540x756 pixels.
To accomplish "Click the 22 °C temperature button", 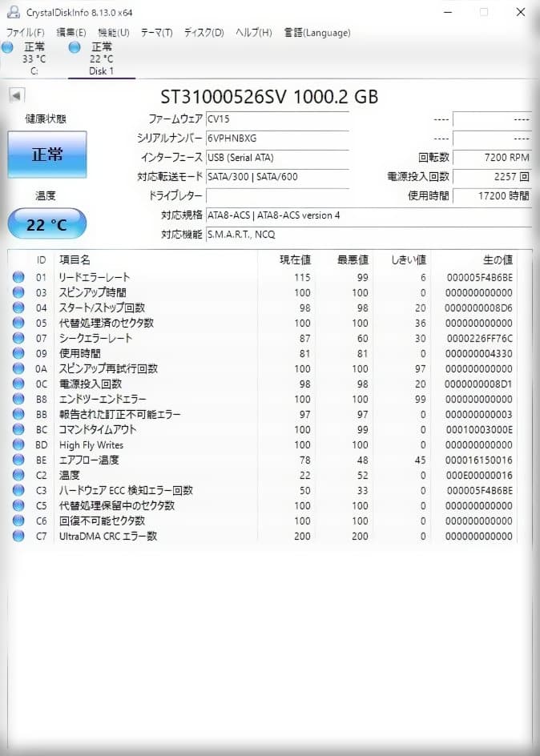I will pyautogui.click(x=46, y=223).
